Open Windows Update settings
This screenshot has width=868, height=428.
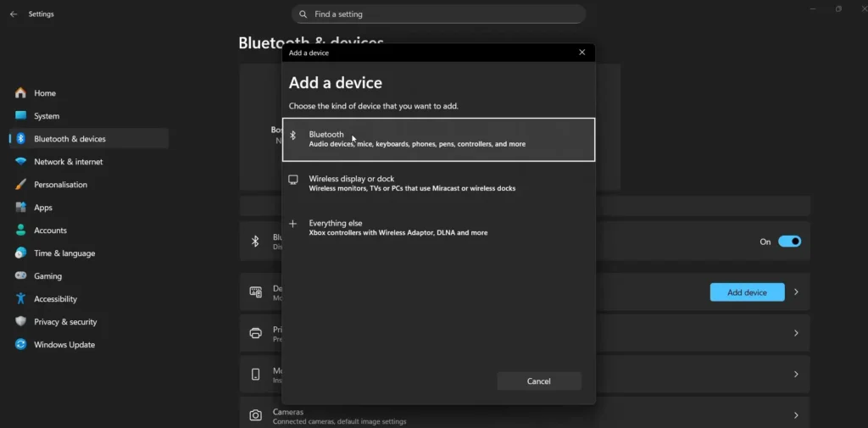[89, 344]
